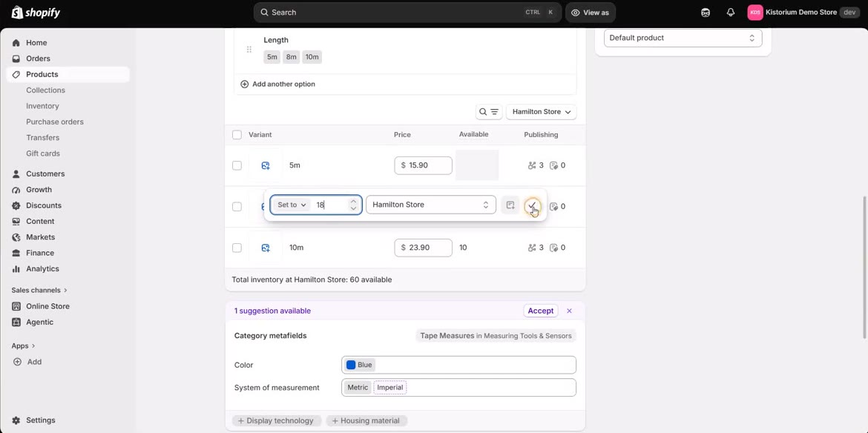Click search and filter variants button

click(x=489, y=112)
